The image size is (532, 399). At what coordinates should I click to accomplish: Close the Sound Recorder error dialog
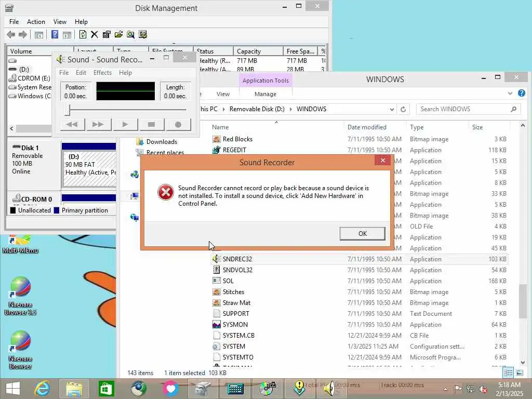point(383,160)
